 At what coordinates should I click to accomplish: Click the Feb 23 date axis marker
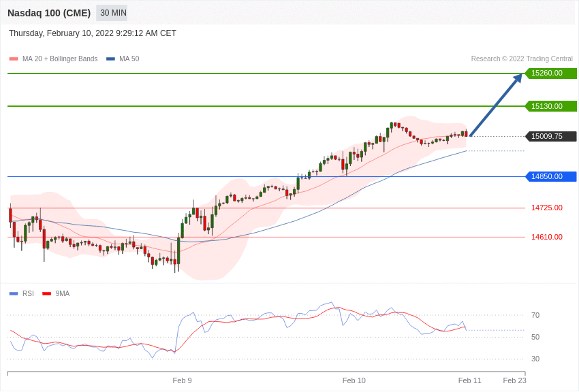(x=515, y=380)
